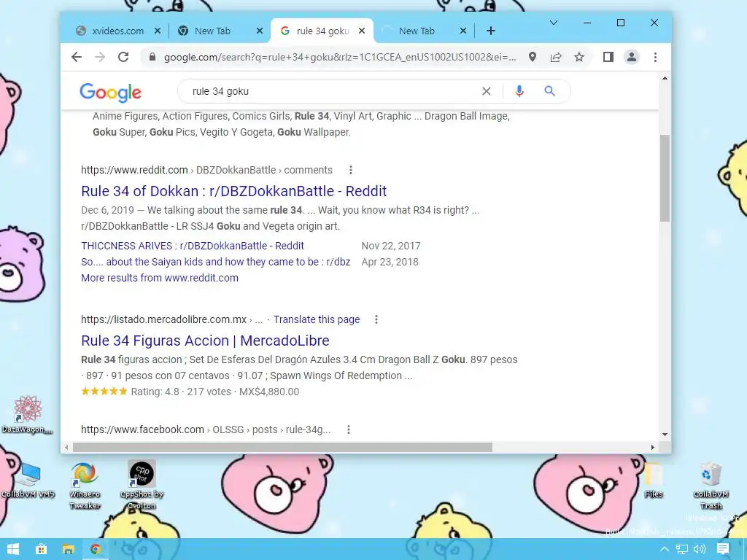Share this page via the share icon
The height and width of the screenshot is (560, 747).
tap(556, 57)
